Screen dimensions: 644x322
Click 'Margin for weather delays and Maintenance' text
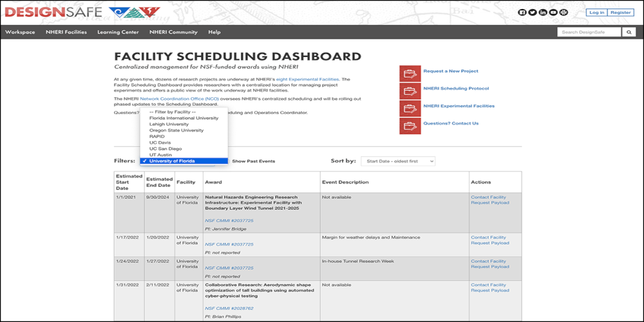(371, 238)
